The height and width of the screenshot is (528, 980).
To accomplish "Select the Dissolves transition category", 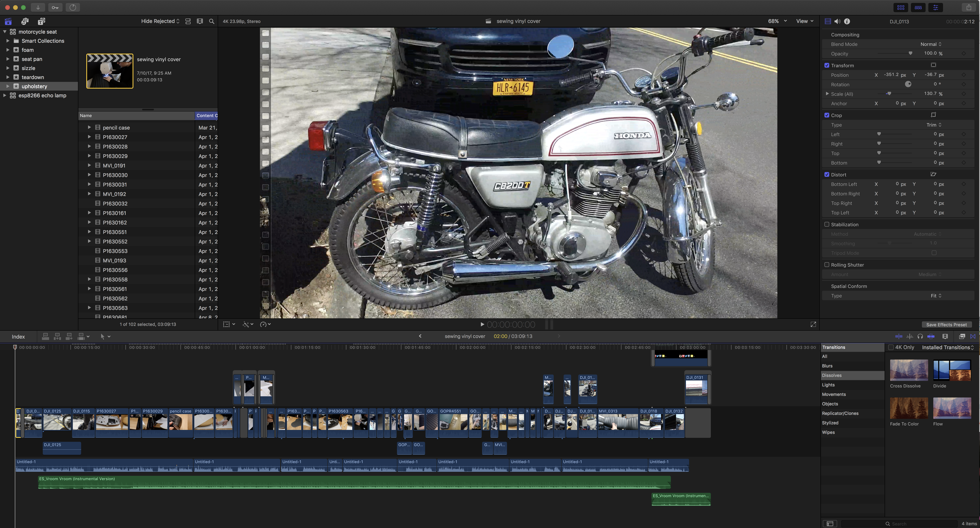I will pos(852,375).
